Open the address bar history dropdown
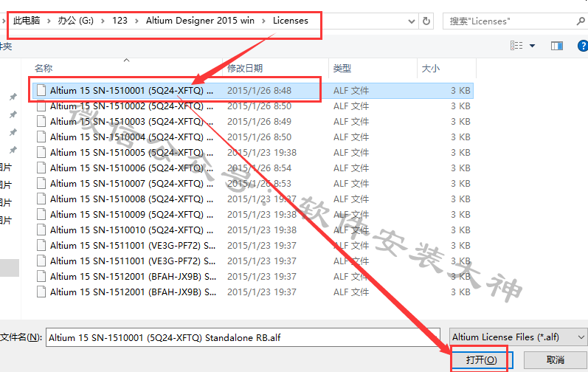Screen dimensions: 588x372 click(412, 21)
